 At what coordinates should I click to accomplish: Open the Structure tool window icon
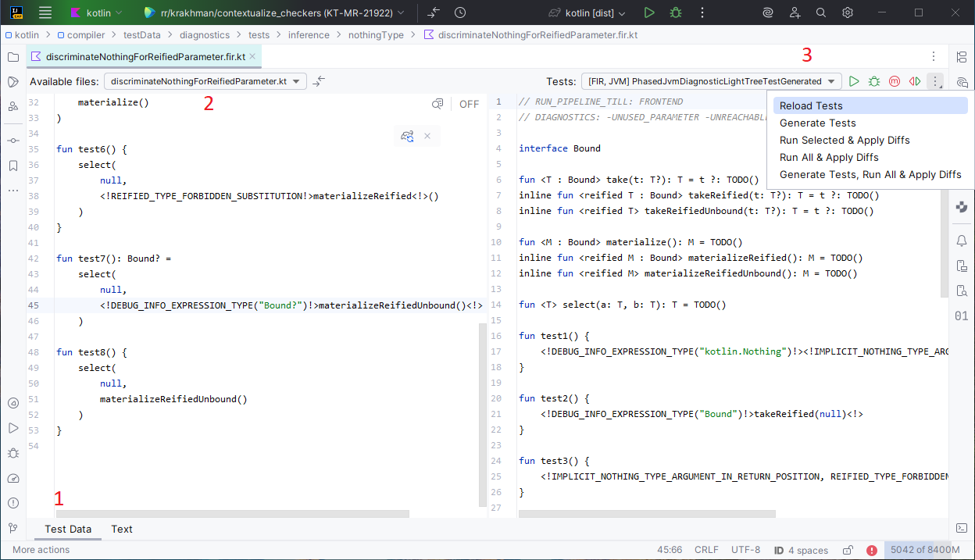coord(13,107)
